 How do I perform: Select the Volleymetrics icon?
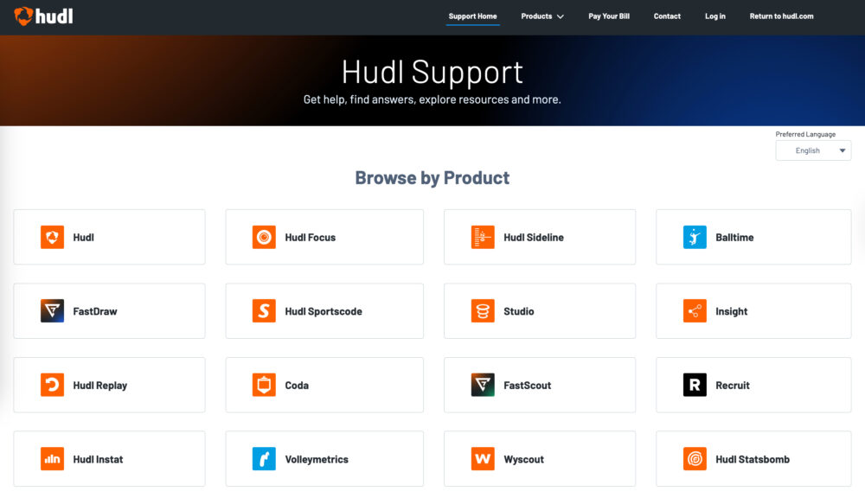point(264,459)
